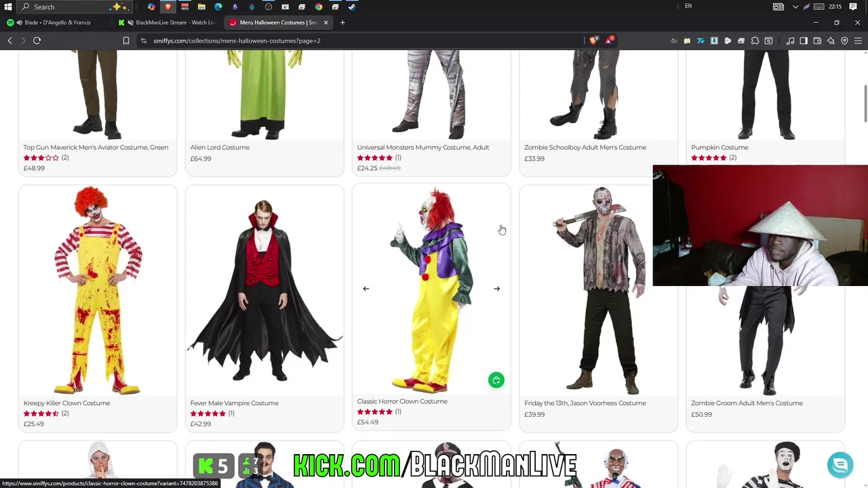Open Universal Monsters Mummy Costume link
868x488 pixels.
click(423, 147)
